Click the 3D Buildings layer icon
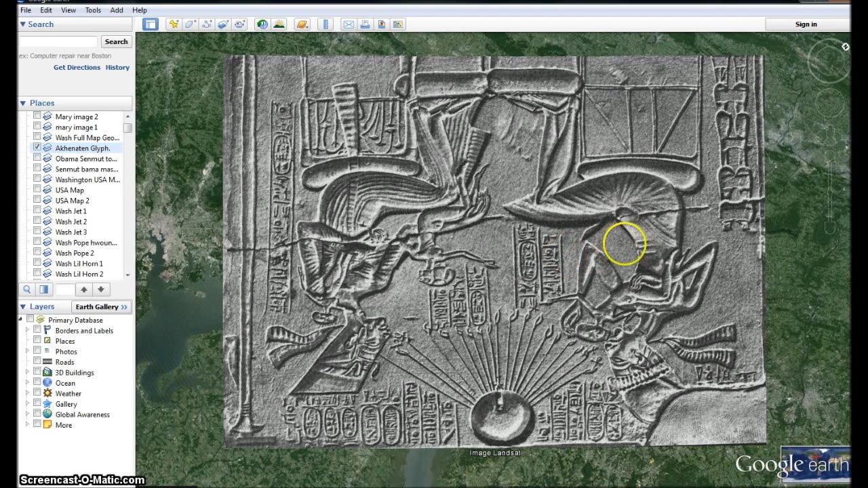Image resolution: width=868 pixels, height=488 pixels. pos(47,372)
